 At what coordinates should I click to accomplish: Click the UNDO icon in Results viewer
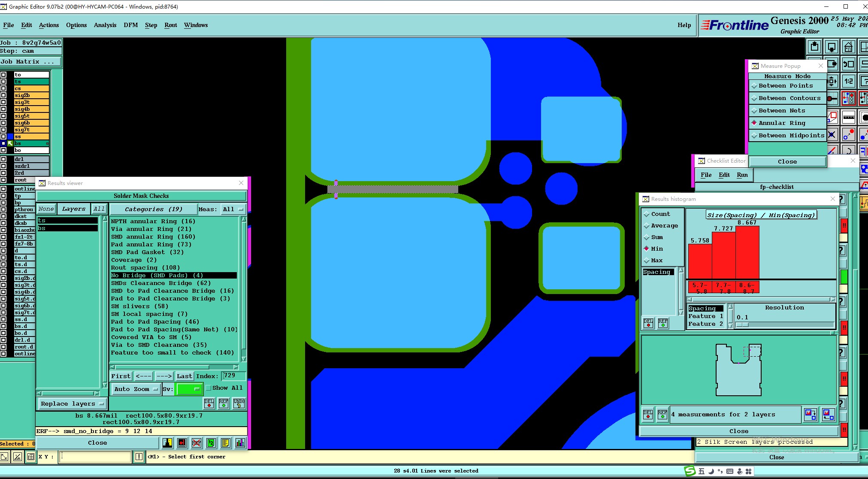tap(239, 403)
